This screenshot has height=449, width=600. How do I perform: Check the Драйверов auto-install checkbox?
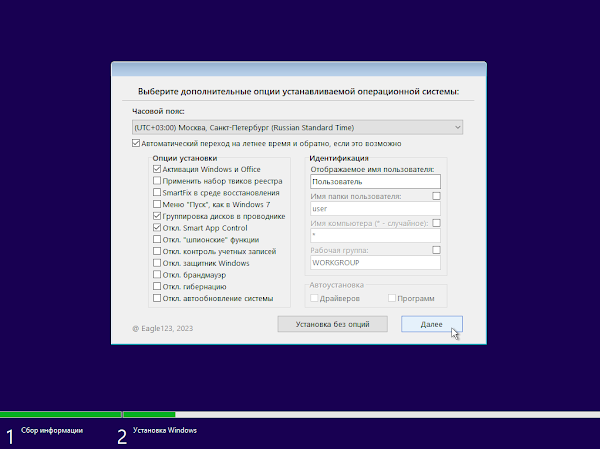tap(314, 298)
